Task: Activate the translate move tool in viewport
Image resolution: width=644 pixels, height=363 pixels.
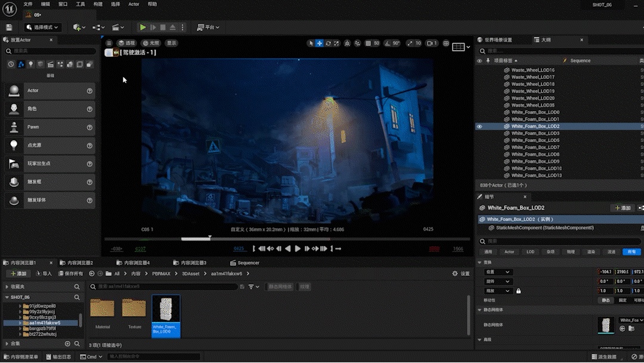Action: point(320,43)
